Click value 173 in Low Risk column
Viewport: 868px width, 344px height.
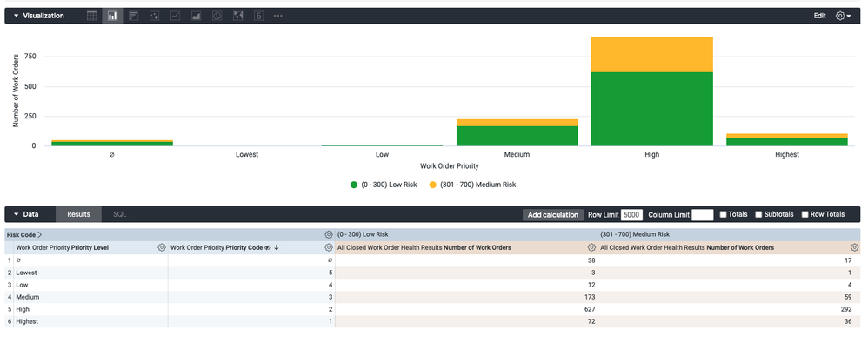(589, 297)
